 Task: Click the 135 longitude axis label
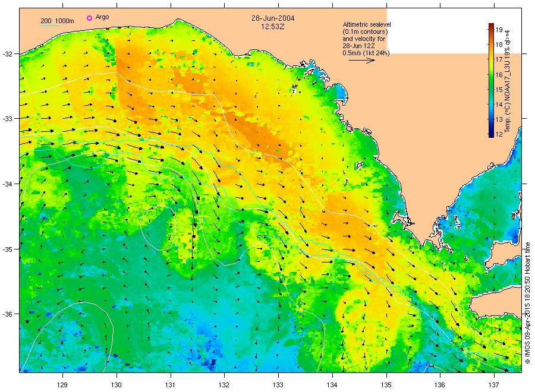click(x=386, y=385)
